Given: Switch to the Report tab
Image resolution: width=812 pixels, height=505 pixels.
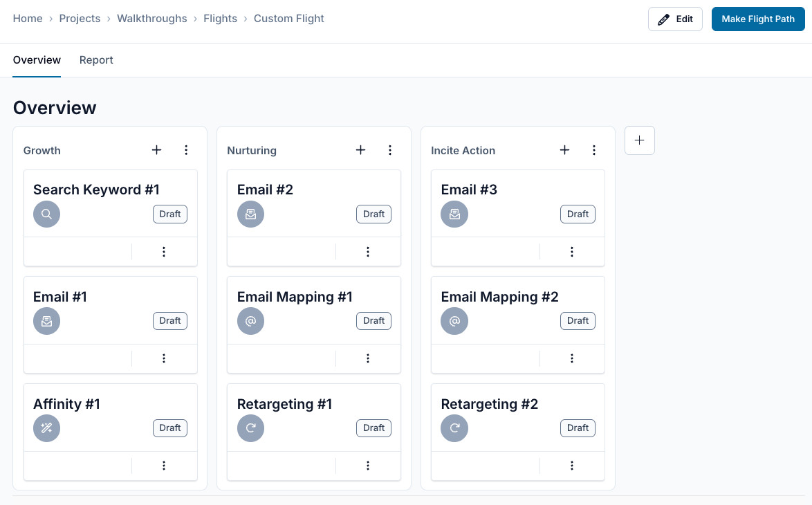Looking at the screenshot, I should coord(96,60).
